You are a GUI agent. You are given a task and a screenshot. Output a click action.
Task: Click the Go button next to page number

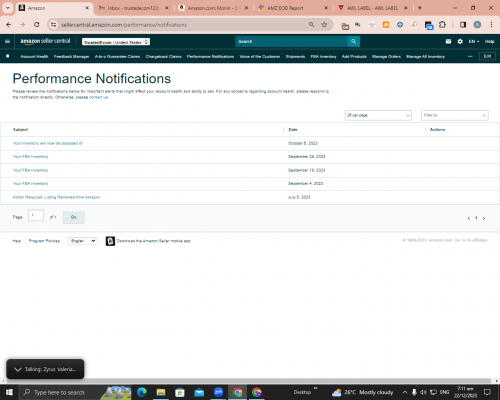coord(73,217)
